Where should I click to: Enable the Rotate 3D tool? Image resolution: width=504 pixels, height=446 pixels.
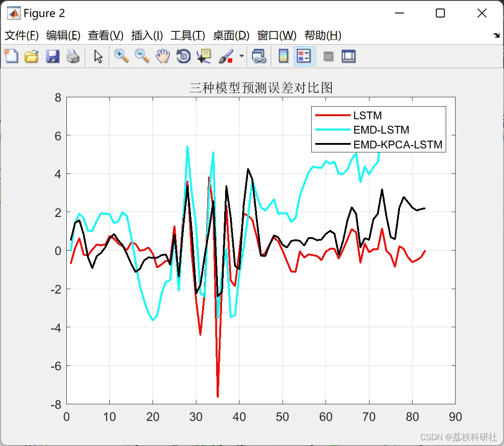[183, 56]
